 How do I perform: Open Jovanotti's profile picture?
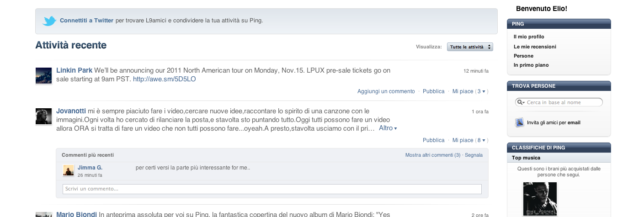pos(43,116)
